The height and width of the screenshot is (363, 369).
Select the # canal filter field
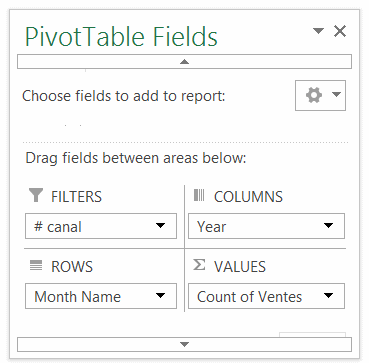point(101,226)
